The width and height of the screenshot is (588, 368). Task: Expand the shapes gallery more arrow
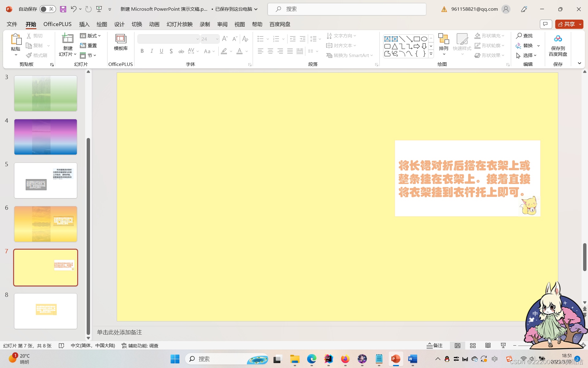click(431, 54)
